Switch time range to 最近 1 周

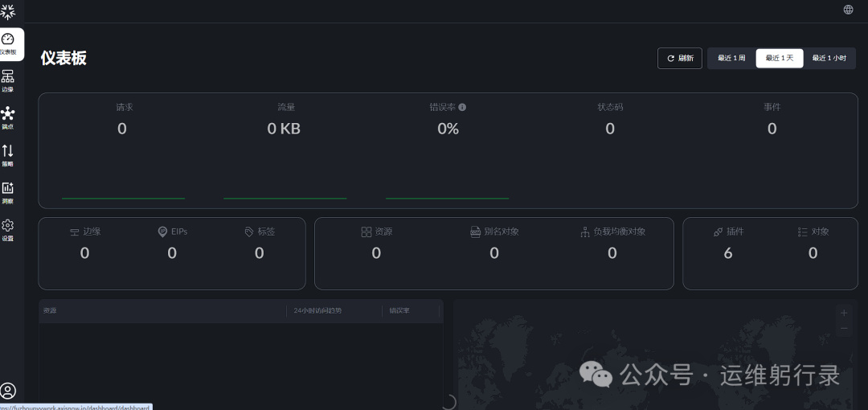731,58
